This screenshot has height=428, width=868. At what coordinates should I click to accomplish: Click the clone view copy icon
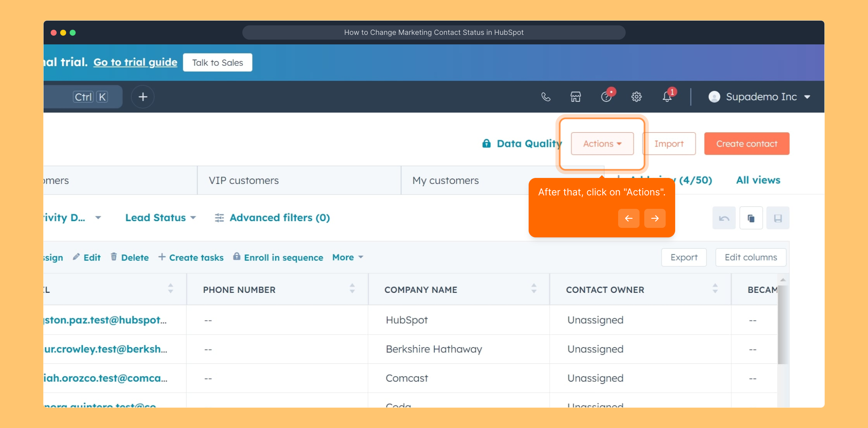tap(751, 218)
